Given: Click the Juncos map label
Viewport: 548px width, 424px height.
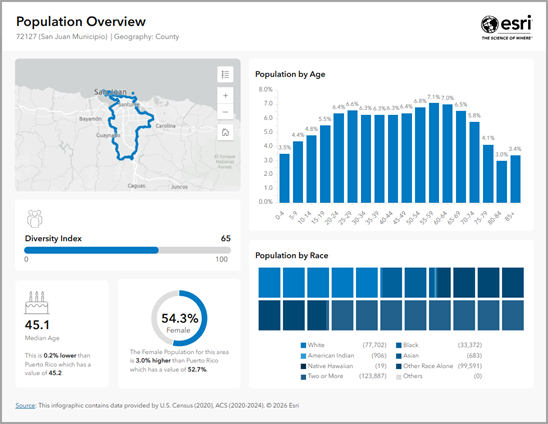Looking at the screenshot, I should tap(179, 187).
